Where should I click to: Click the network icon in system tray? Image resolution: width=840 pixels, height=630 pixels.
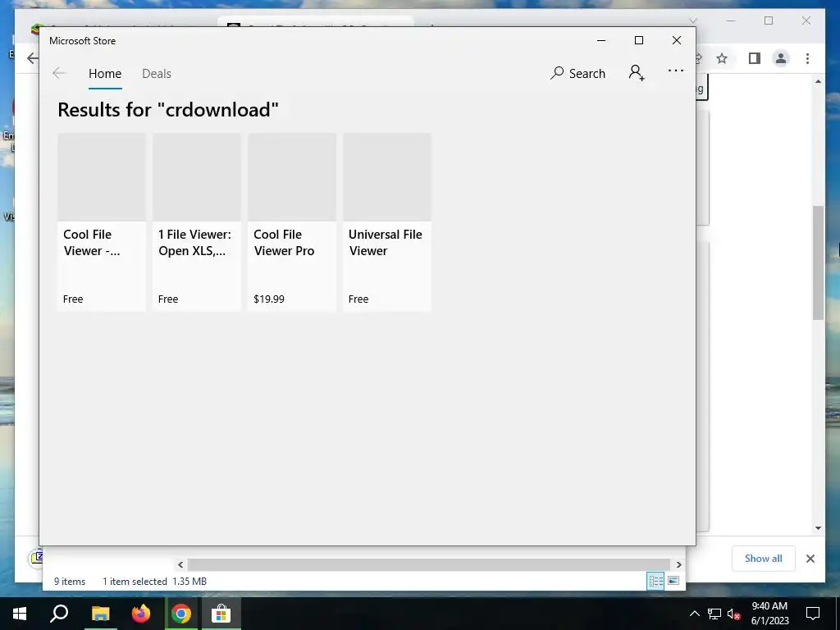[x=714, y=614]
